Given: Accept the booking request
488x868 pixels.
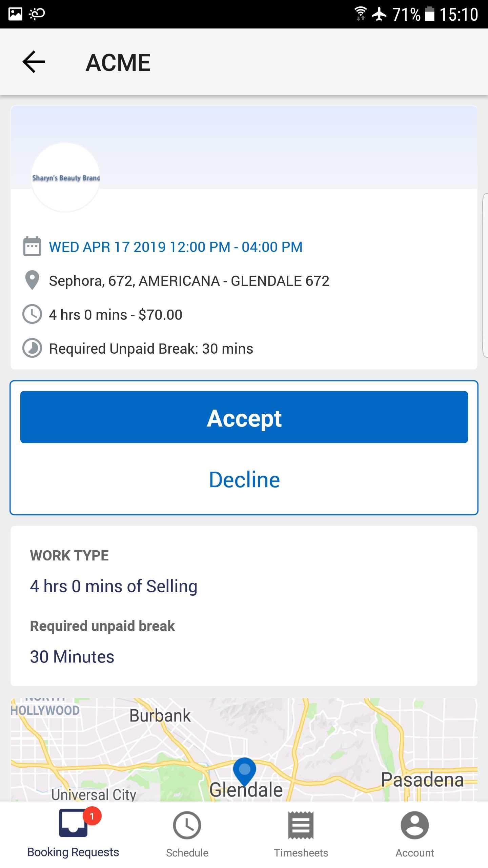Looking at the screenshot, I should click(x=244, y=417).
